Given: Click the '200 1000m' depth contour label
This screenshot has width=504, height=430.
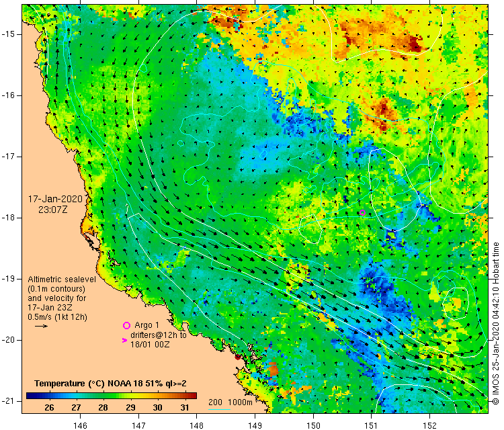Looking at the screenshot, I should click(x=230, y=402).
